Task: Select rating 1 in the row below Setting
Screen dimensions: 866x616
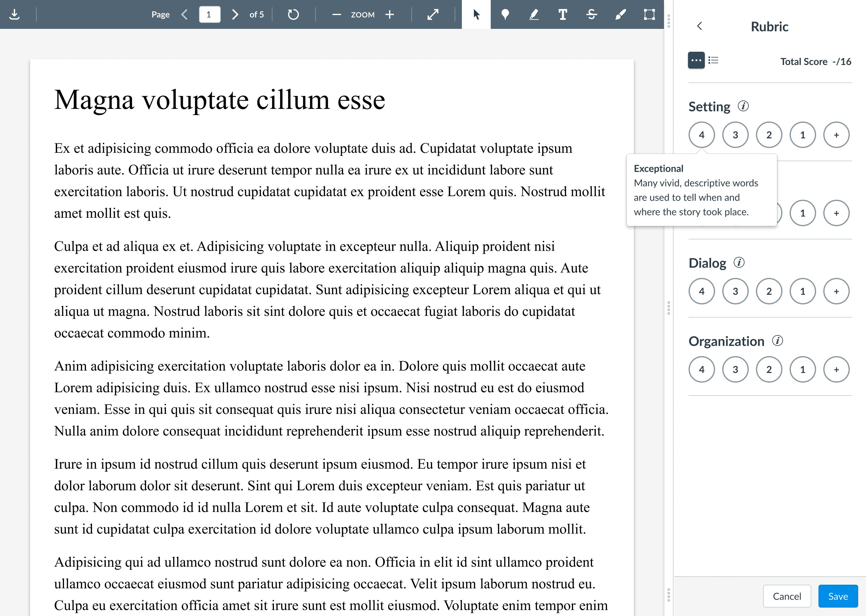Action: click(x=803, y=213)
